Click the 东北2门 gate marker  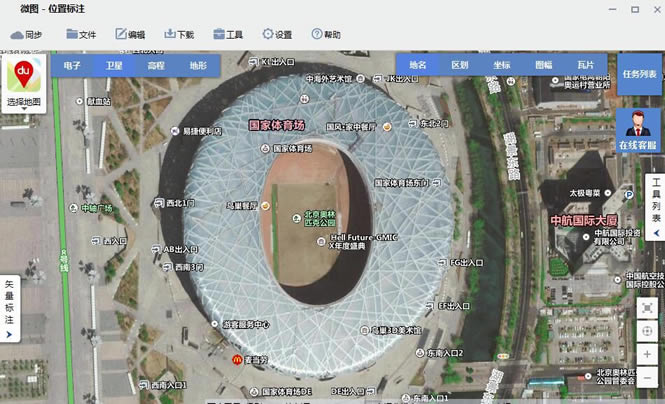pyautogui.click(x=412, y=124)
